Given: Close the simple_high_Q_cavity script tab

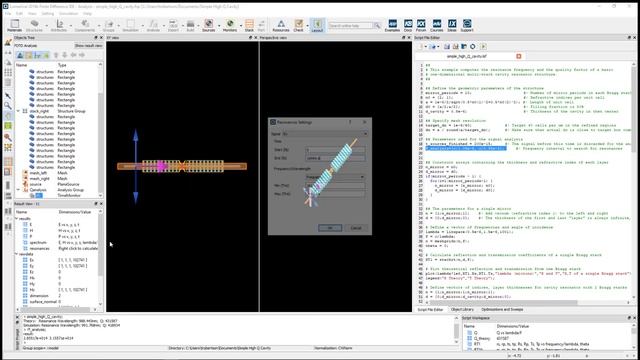Looking at the screenshot, I should coord(518,56).
